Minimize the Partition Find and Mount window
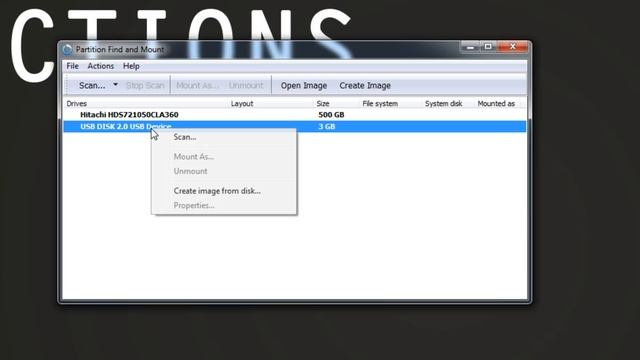 [x=470, y=47]
